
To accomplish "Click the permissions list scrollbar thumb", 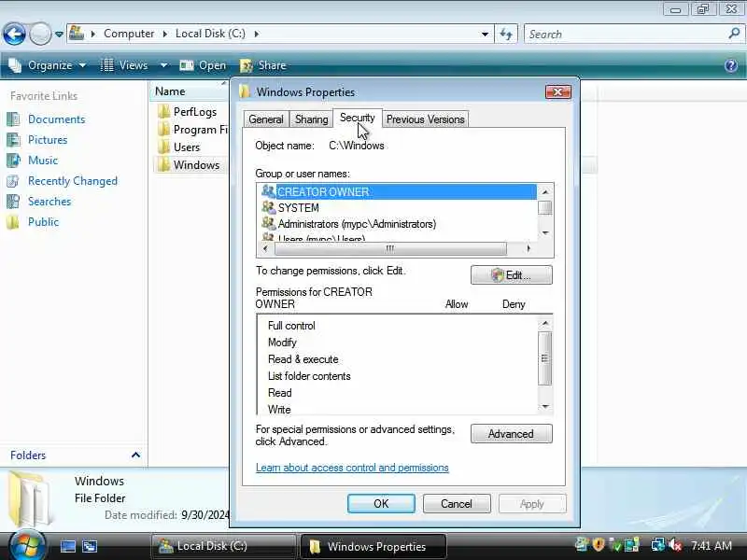I will [544, 358].
